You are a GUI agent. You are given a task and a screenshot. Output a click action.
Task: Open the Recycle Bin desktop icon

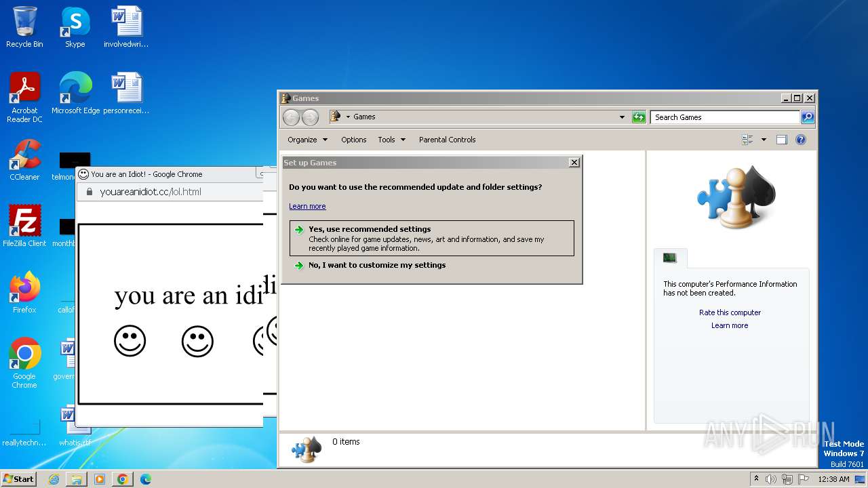click(x=24, y=27)
